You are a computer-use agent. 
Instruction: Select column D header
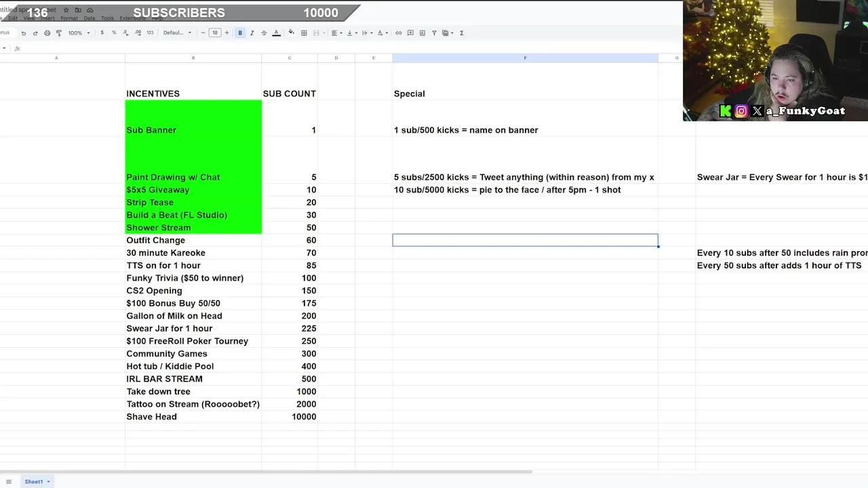point(336,58)
